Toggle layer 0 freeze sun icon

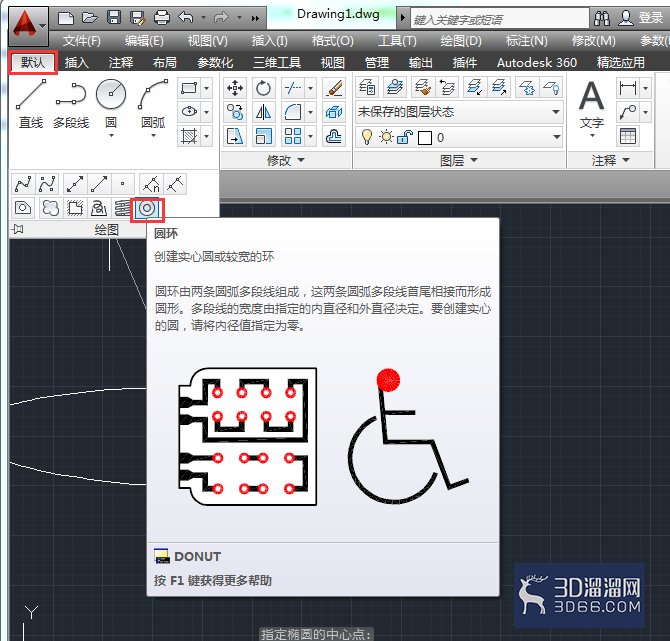(x=386, y=137)
